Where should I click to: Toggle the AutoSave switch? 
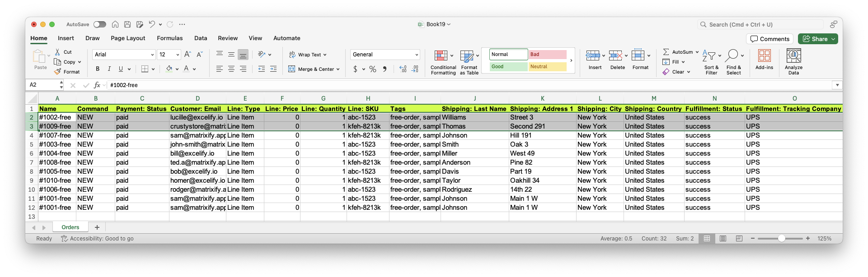(99, 24)
